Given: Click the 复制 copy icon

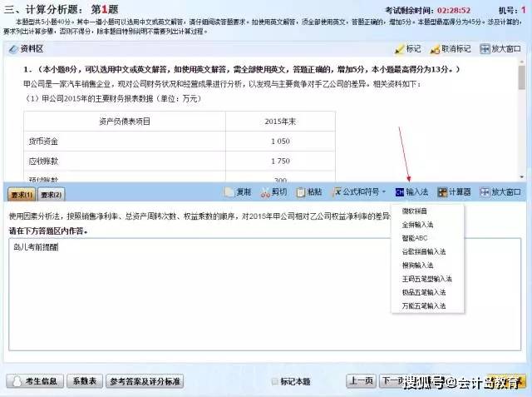Looking at the screenshot, I should pos(229,192).
